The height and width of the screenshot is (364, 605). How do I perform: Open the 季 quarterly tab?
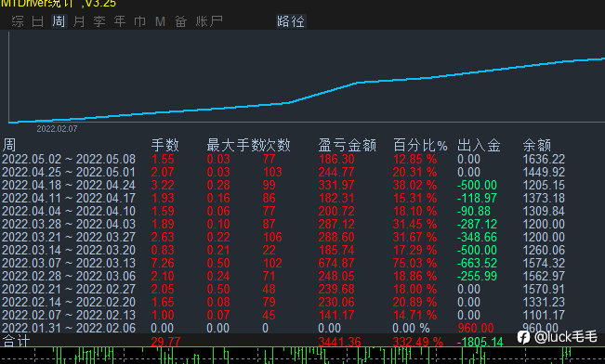click(99, 21)
